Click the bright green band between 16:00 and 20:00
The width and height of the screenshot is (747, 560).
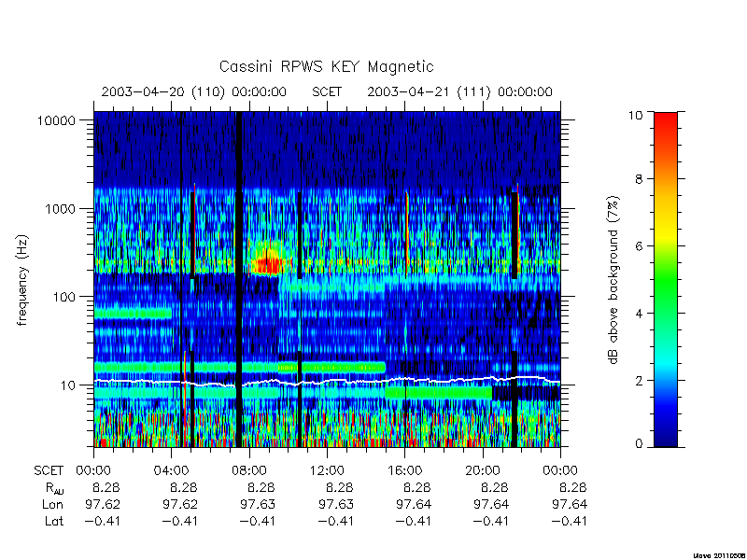click(438, 393)
